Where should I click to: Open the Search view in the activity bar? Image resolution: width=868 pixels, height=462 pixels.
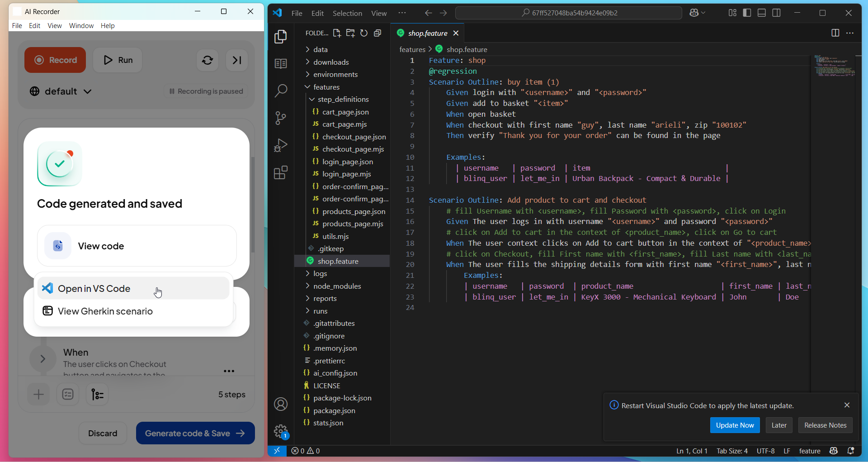[x=281, y=90]
